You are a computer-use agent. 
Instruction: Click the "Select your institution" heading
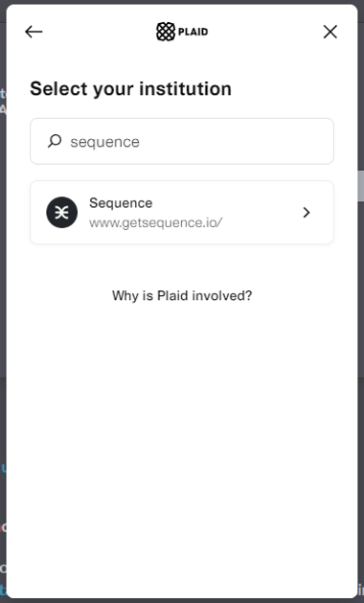tap(130, 89)
